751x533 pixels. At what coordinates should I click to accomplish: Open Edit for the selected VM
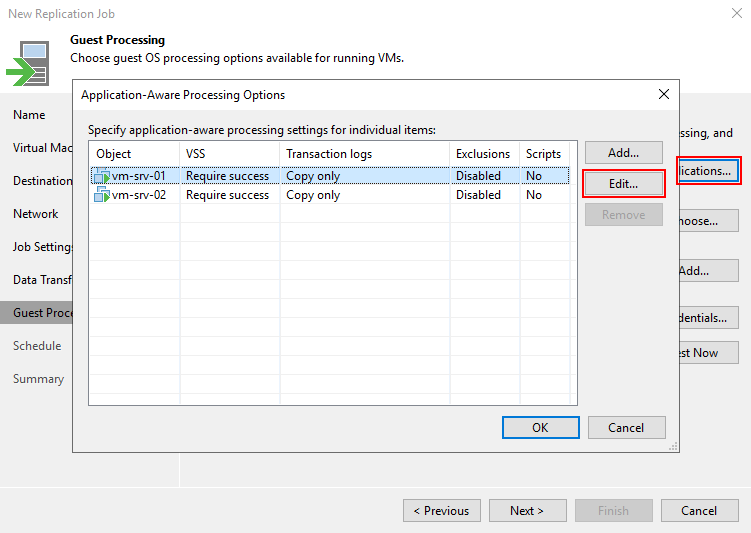tap(623, 184)
